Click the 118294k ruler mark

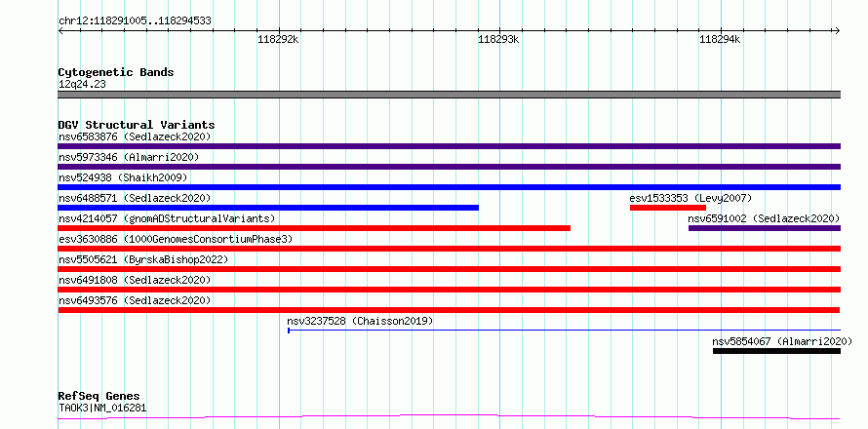click(720, 40)
